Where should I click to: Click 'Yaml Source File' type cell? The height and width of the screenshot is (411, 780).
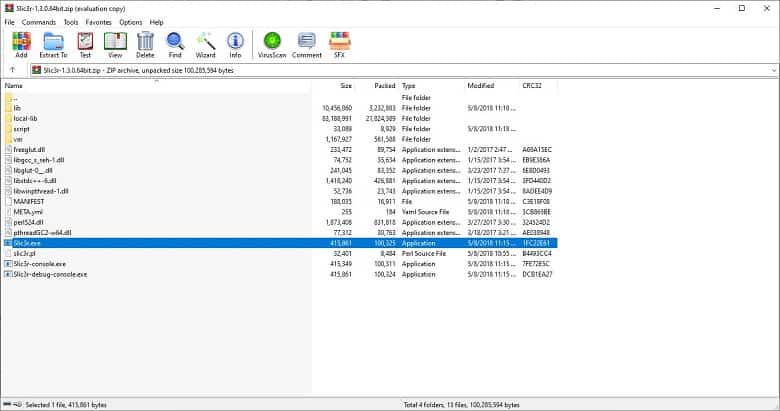[x=425, y=212]
